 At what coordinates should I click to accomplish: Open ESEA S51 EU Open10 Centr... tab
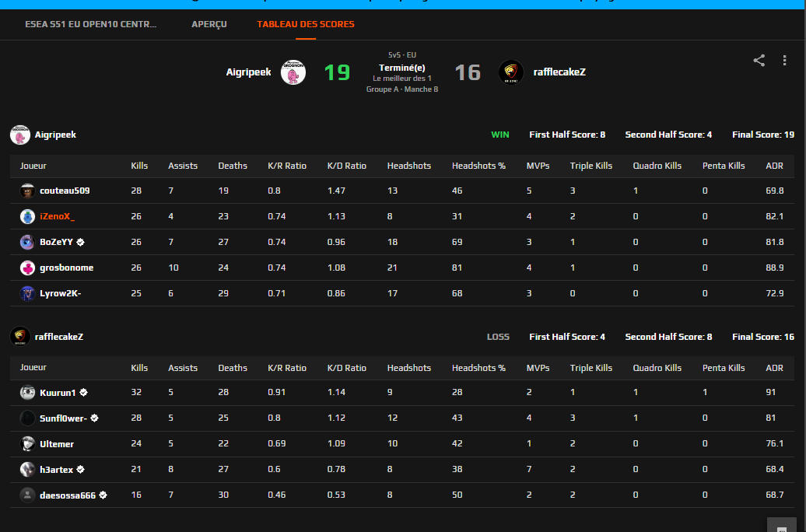[90, 24]
